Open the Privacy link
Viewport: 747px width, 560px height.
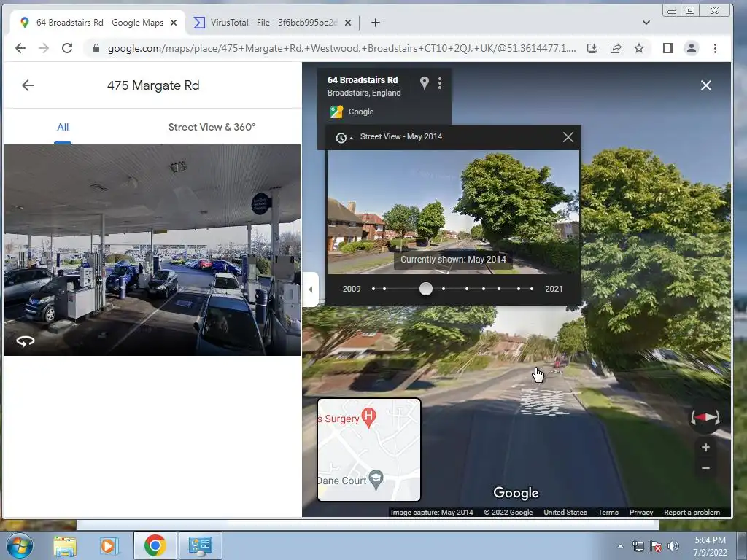[x=640, y=513]
